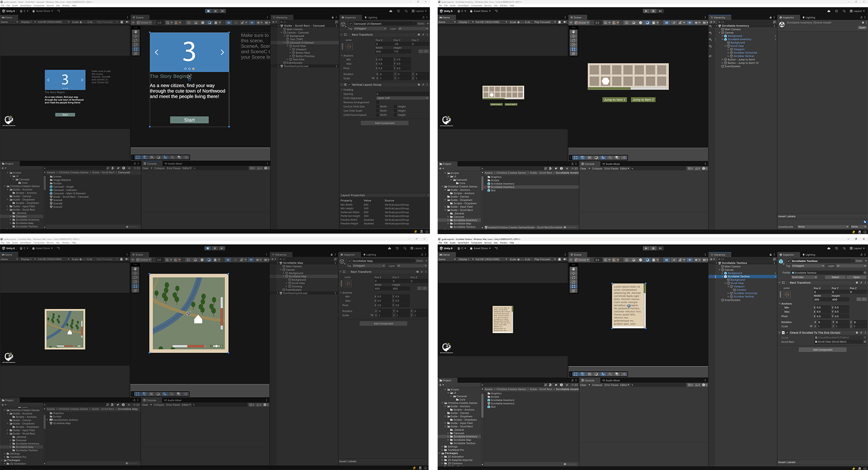Screen dimensions: 868x470
Task: Disable Vertical Layout Group component checkbox
Action: pos(349,85)
